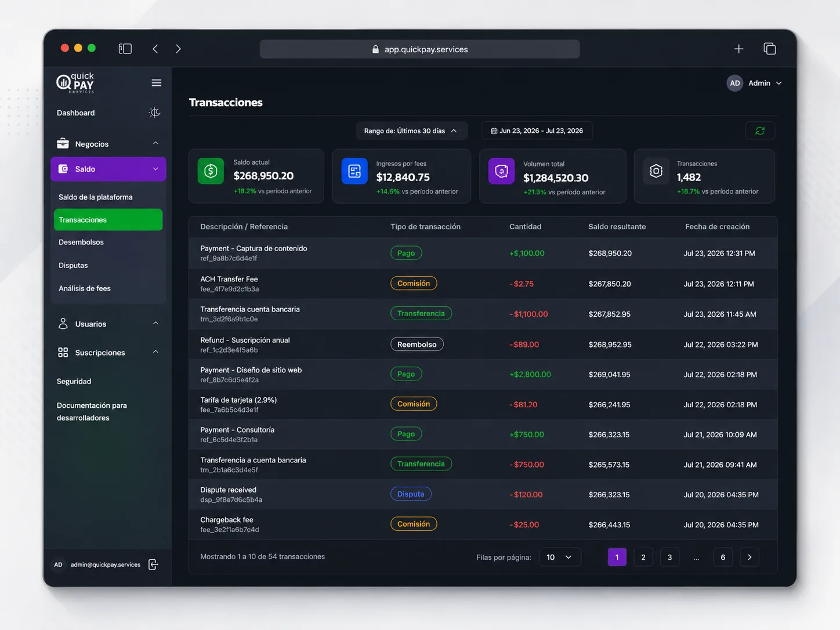840x630 pixels.
Task: Open the Desembolsos section
Action: (x=81, y=242)
